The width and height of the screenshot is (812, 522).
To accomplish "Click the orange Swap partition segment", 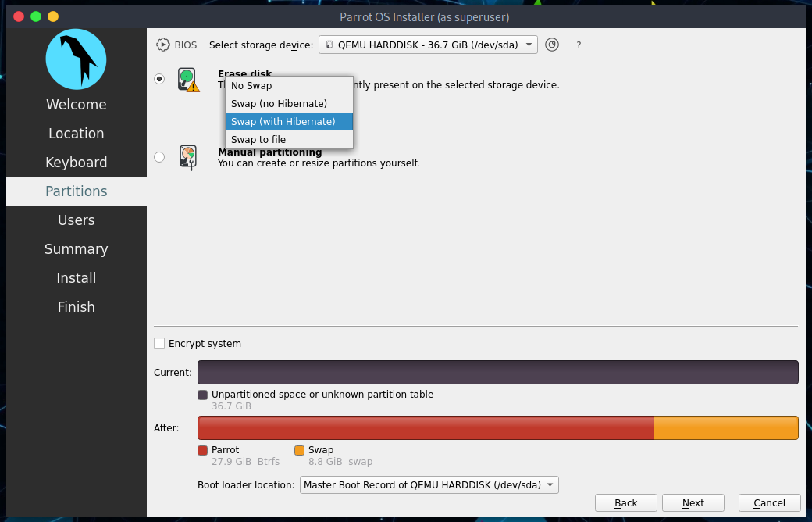I will pos(726,427).
